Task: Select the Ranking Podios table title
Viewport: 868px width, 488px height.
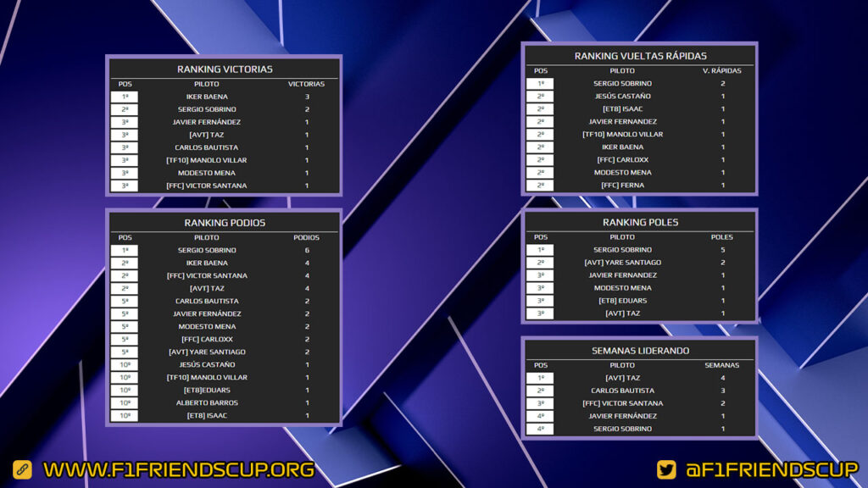Action: [225, 223]
